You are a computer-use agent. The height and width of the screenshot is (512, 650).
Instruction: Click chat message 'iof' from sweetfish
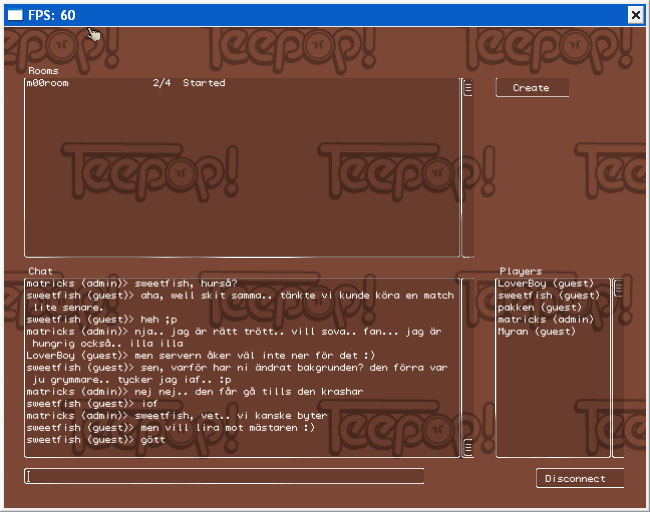coord(149,404)
